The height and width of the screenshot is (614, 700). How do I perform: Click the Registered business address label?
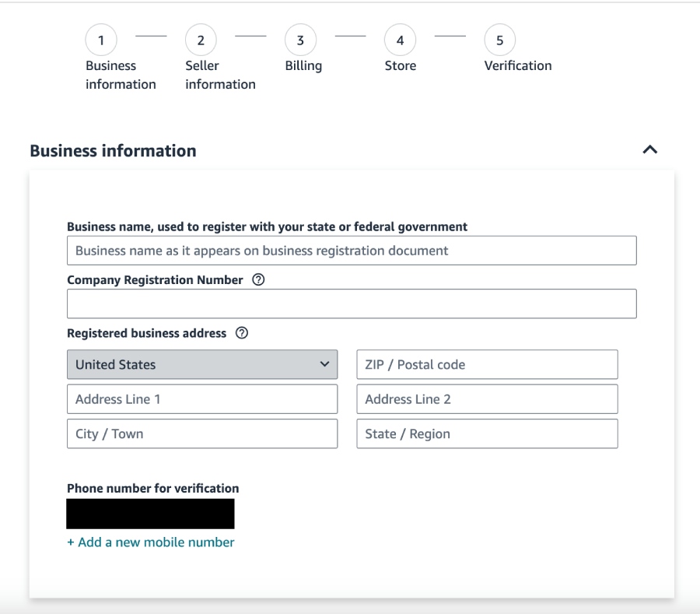[x=147, y=333]
